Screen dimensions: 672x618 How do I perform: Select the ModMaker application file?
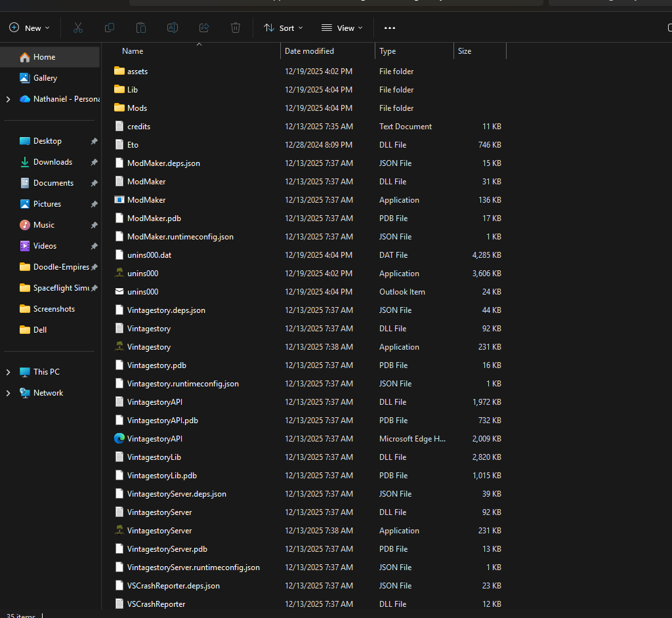146,199
